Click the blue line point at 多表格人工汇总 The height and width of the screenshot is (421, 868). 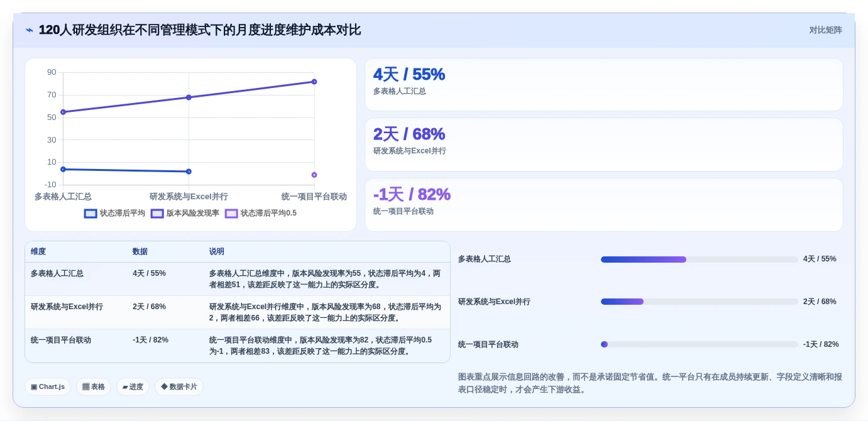[63, 169]
